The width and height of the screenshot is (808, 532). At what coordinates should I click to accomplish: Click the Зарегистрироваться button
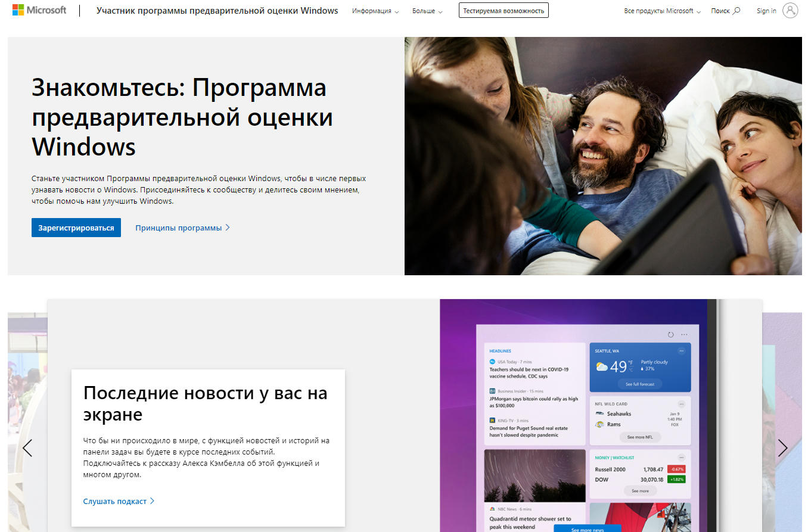tap(76, 228)
